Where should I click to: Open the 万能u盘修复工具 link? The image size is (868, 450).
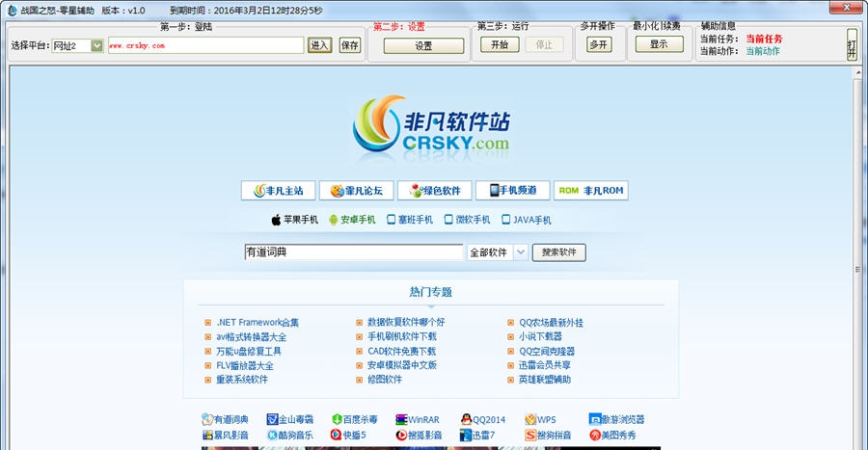[249, 351]
